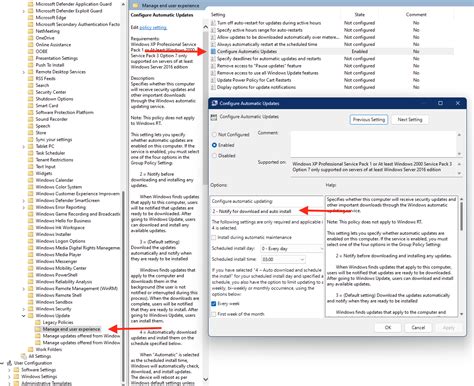Open the Configure automatic updating dropdown
The width and height of the screenshot is (474, 386).
(x=267, y=211)
